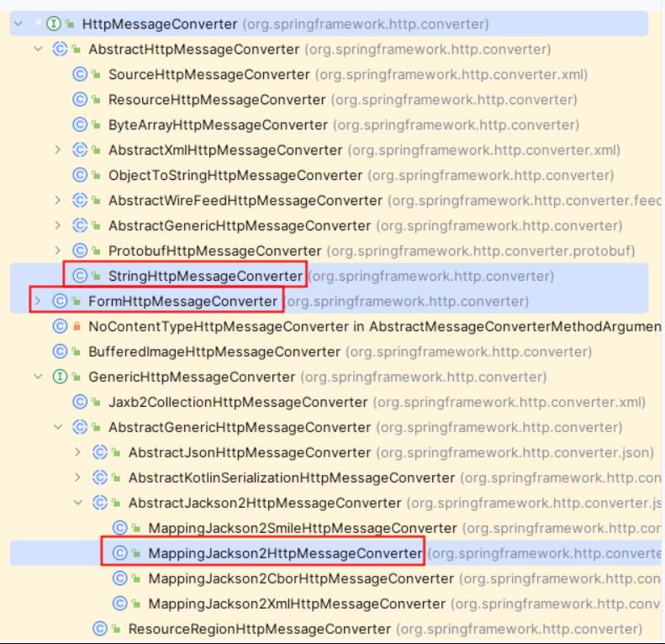Select MappingJackson2XmlHttpMessageConverter entry

(297, 604)
